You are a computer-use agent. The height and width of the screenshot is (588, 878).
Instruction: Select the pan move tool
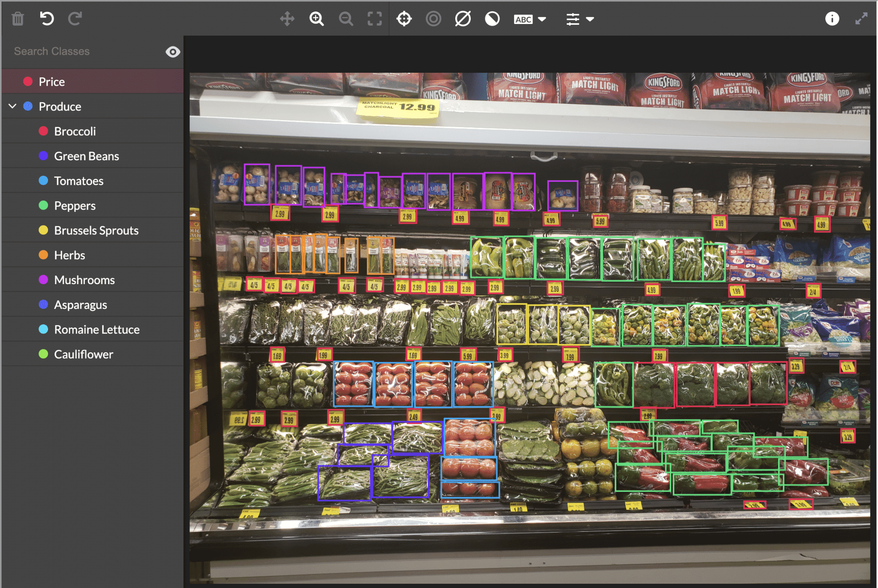point(287,19)
